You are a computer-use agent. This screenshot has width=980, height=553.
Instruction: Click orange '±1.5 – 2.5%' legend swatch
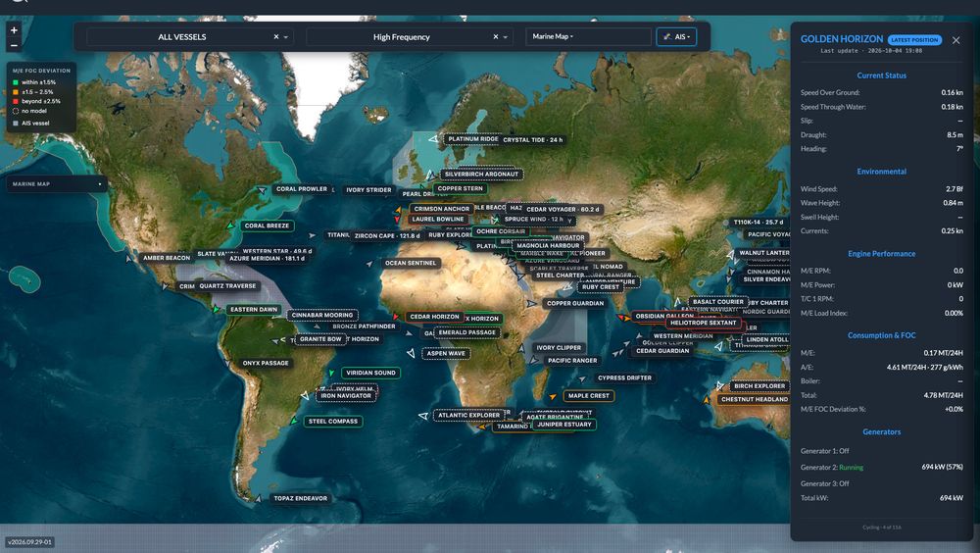pos(16,92)
